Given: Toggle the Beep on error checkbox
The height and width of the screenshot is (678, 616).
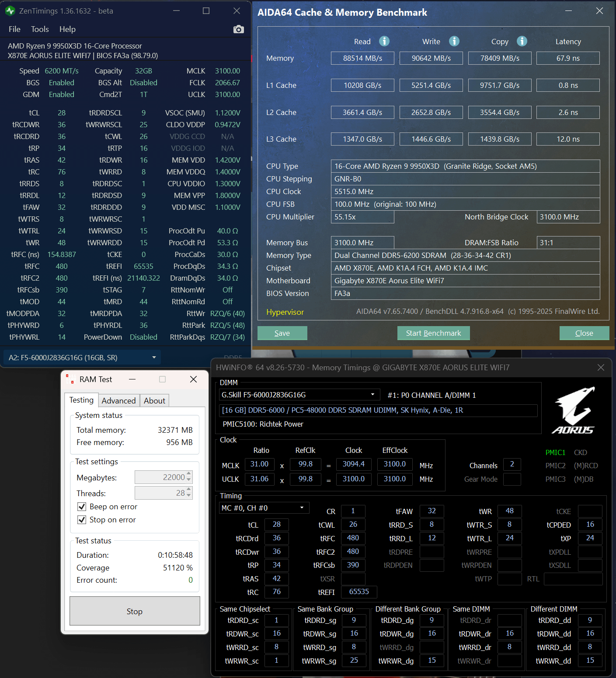Looking at the screenshot, I should click(82, 507).
